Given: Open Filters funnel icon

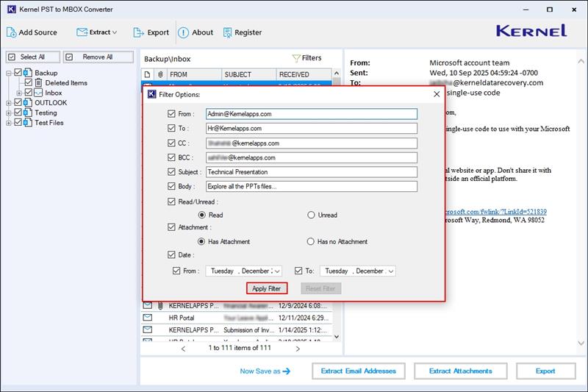Looking at the screenshot, I should tap(296, 58).
